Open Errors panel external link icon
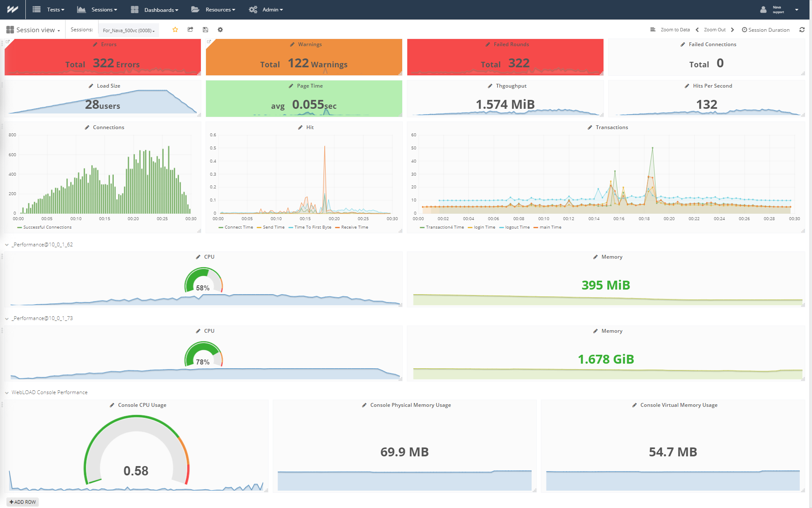812x508 pixels. 8,42
